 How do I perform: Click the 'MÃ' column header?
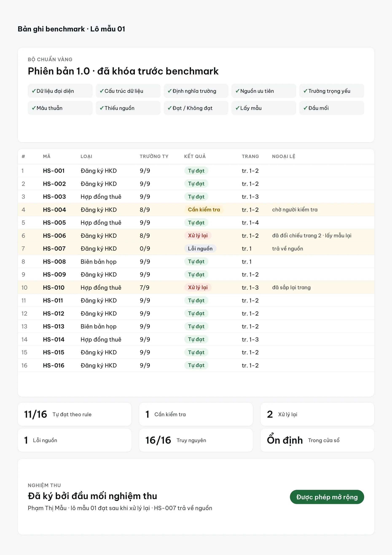point(47,156)
